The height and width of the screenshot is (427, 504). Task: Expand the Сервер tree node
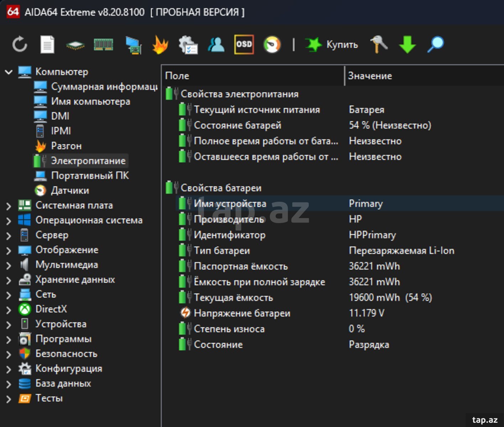point(9,236)
